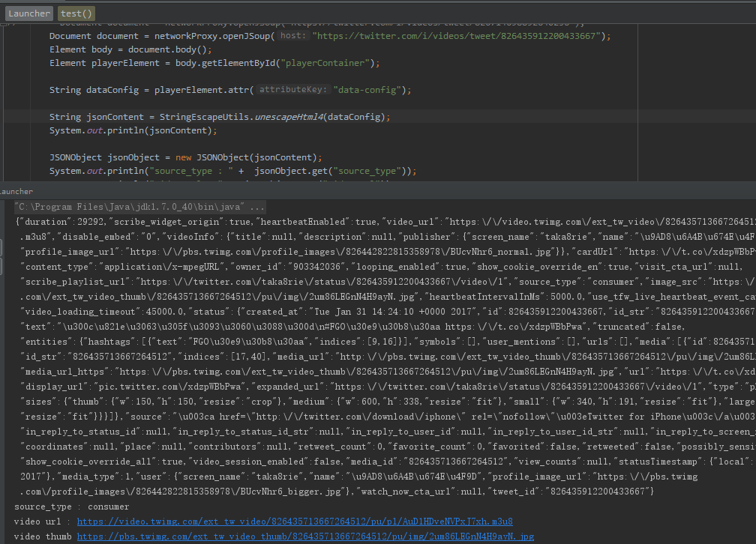
Task: Click the Launcher breadcrumb
Action: tap(29, 13)
